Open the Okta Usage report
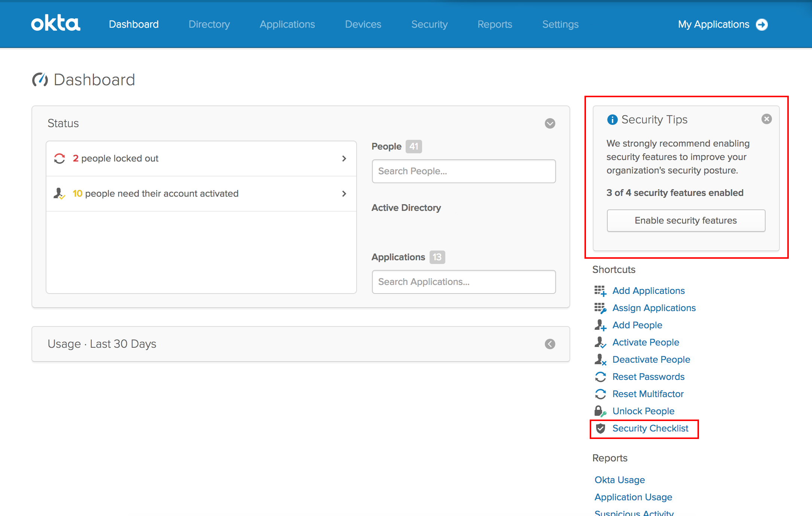This screenshot has width=812, height=516. point(620,480)
